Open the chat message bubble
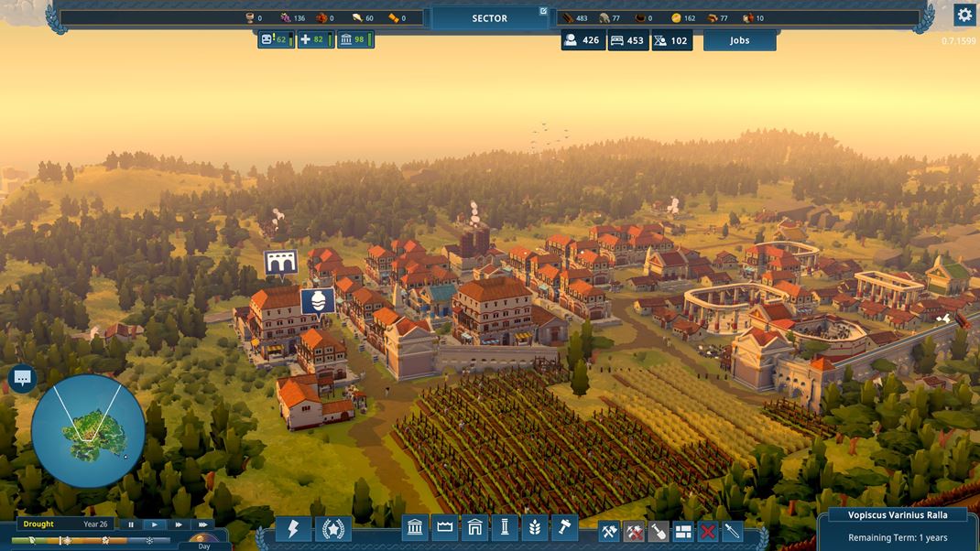The image size is (980, 551). [x=23, y=378]
